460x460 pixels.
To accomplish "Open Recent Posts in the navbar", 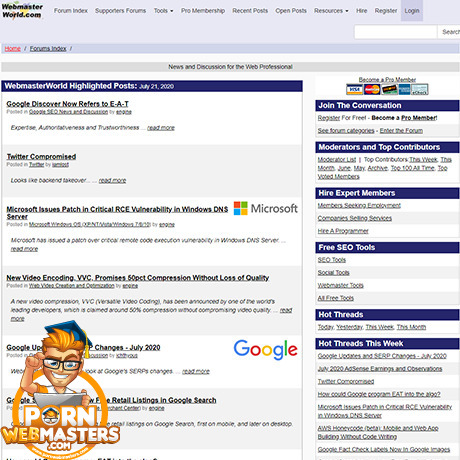I will (250, 11).
